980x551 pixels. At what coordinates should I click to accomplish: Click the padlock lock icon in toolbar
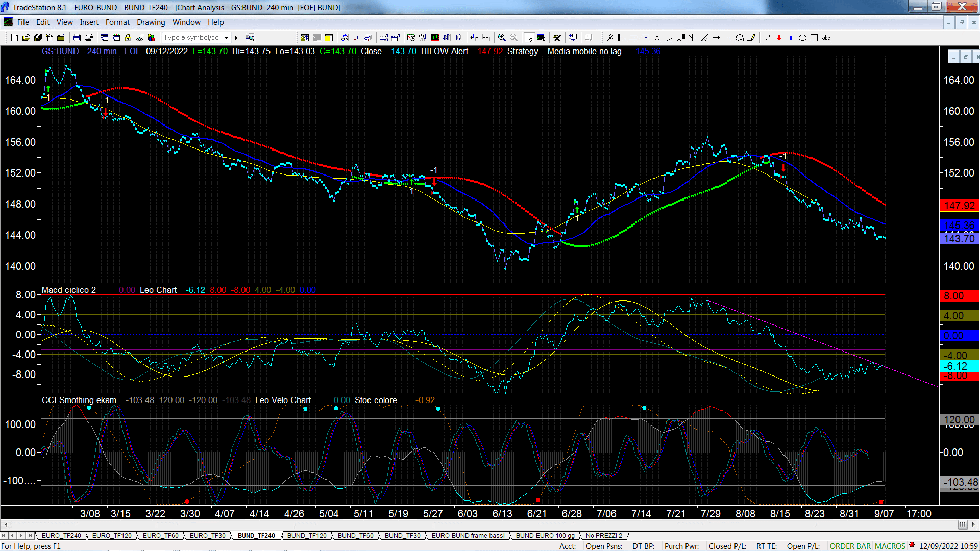pos(128,37)
